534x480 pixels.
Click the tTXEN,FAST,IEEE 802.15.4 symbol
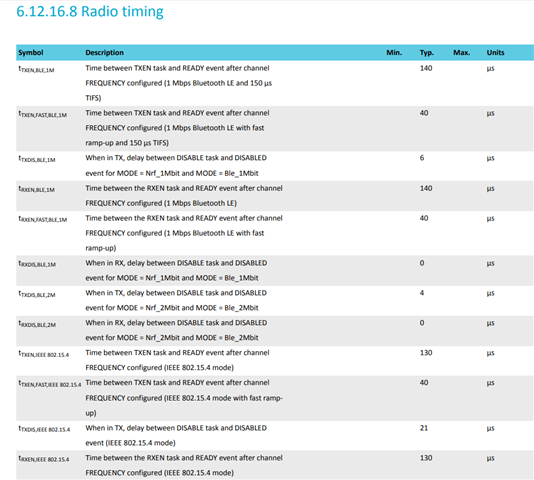50,384
